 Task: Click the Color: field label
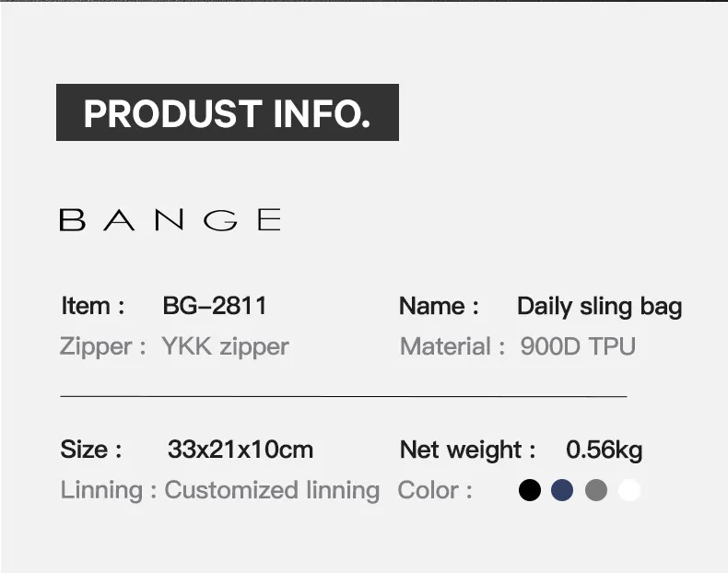point(435,490)
